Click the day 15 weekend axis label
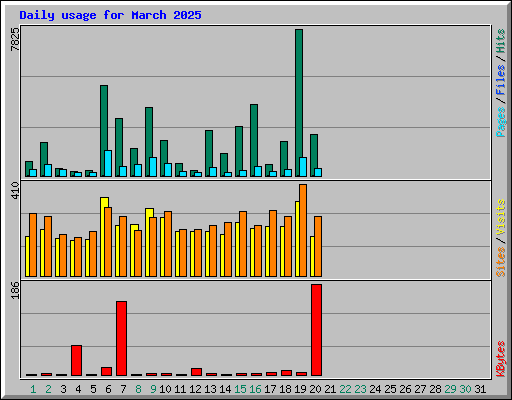The width and height of the screenshot is (512, 400). click(x=240, y=389)
